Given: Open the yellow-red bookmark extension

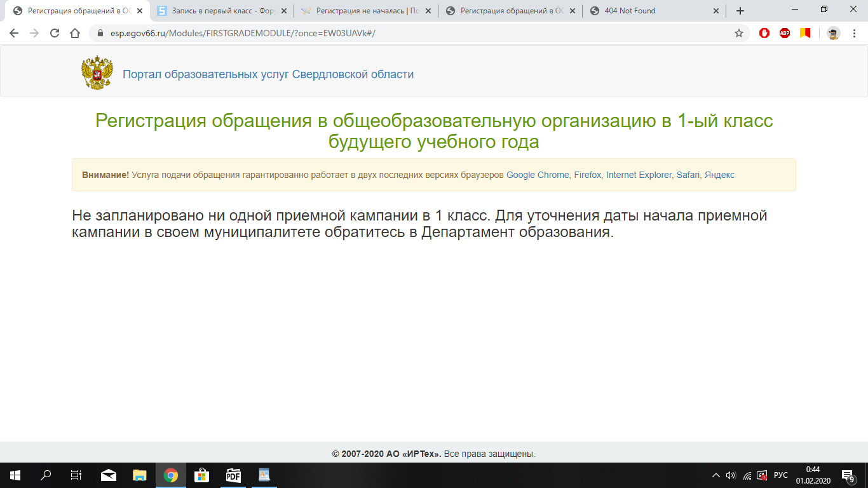Looking at the screenshot, I should 805,33.
